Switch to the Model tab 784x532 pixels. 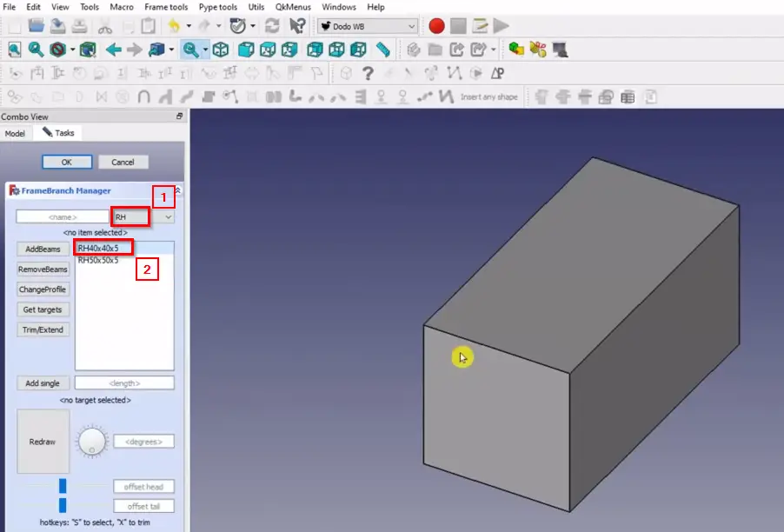[15, 133]
